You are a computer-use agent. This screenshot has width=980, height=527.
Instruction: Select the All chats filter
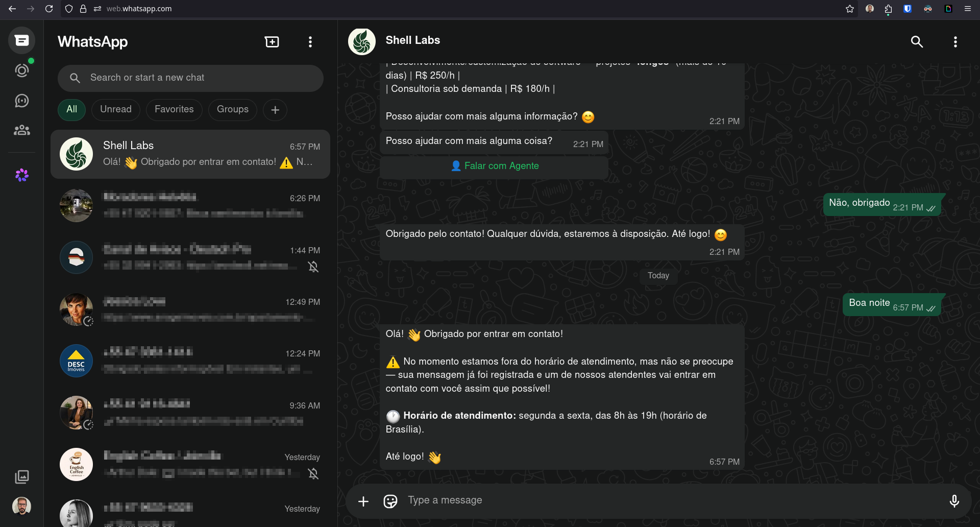pyautogui.click(x=71, y=110)
